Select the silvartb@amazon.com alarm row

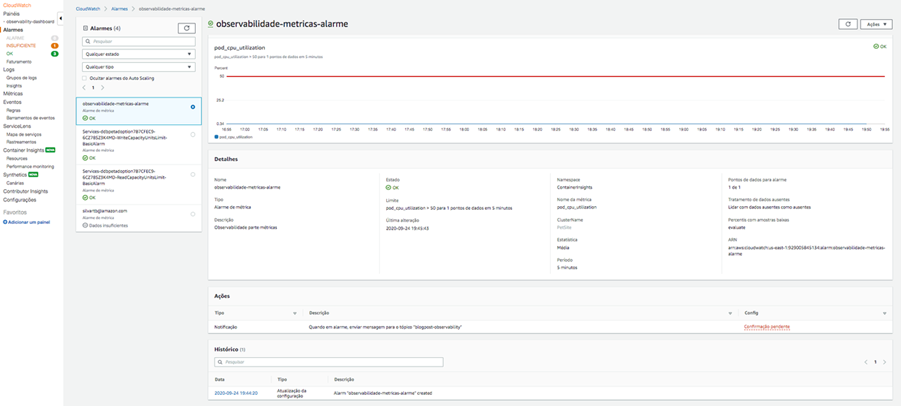click(138, 218)
